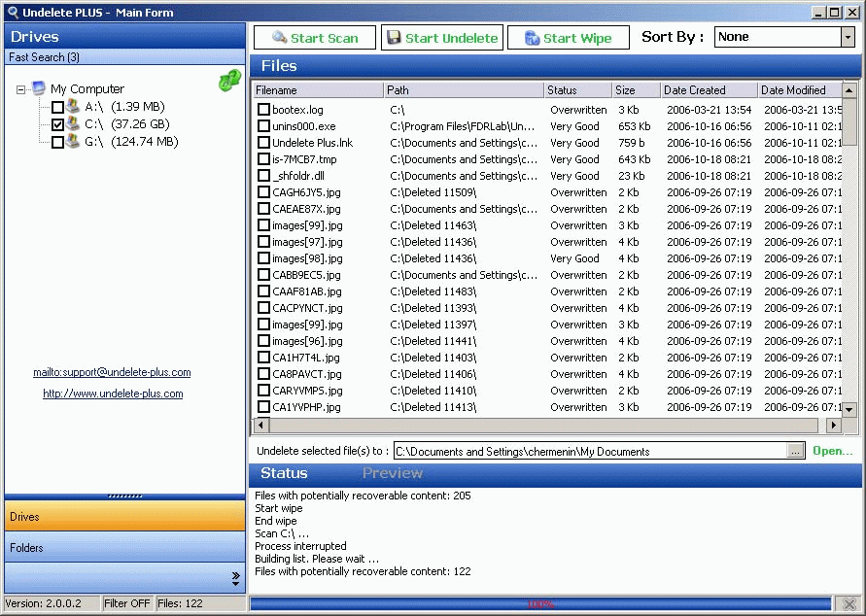This screenshot has width=866, height=616.
Task: Select the CA1H7T4L.jpg filename
Action: (306, 358)
